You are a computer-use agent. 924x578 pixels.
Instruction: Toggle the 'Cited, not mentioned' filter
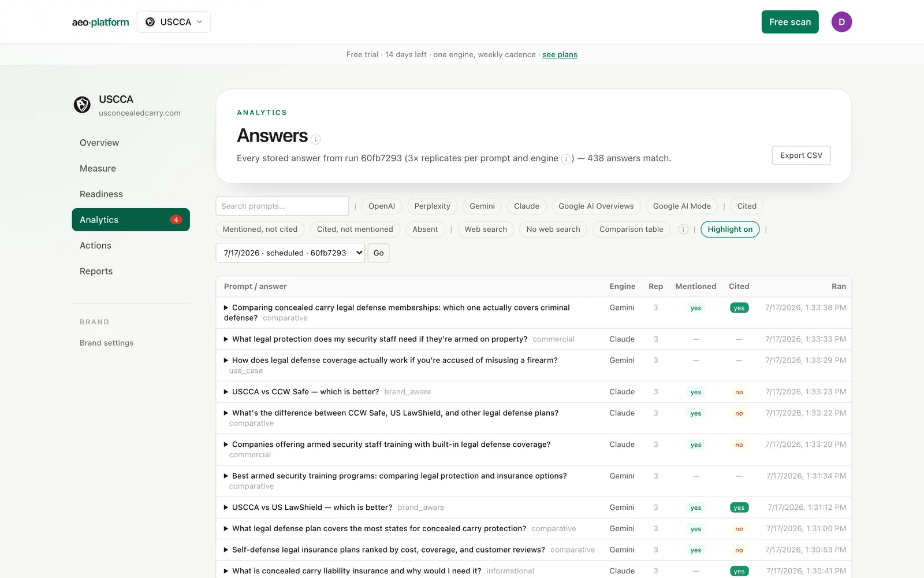pos(355,229)
